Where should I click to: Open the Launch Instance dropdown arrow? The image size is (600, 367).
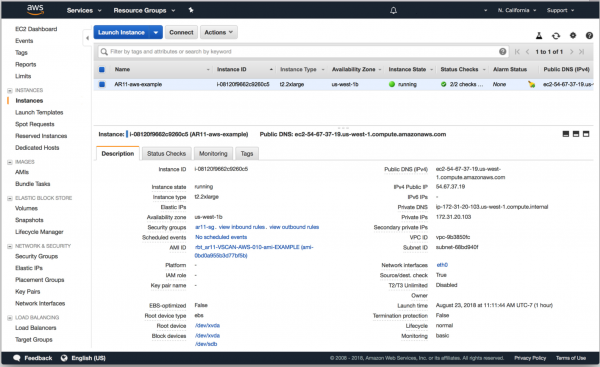156,33
